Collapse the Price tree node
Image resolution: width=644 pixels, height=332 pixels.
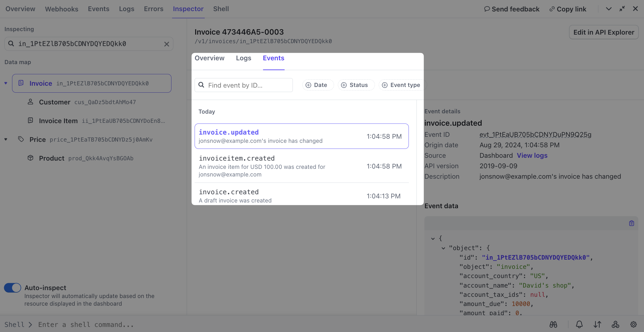click(6, 140)
